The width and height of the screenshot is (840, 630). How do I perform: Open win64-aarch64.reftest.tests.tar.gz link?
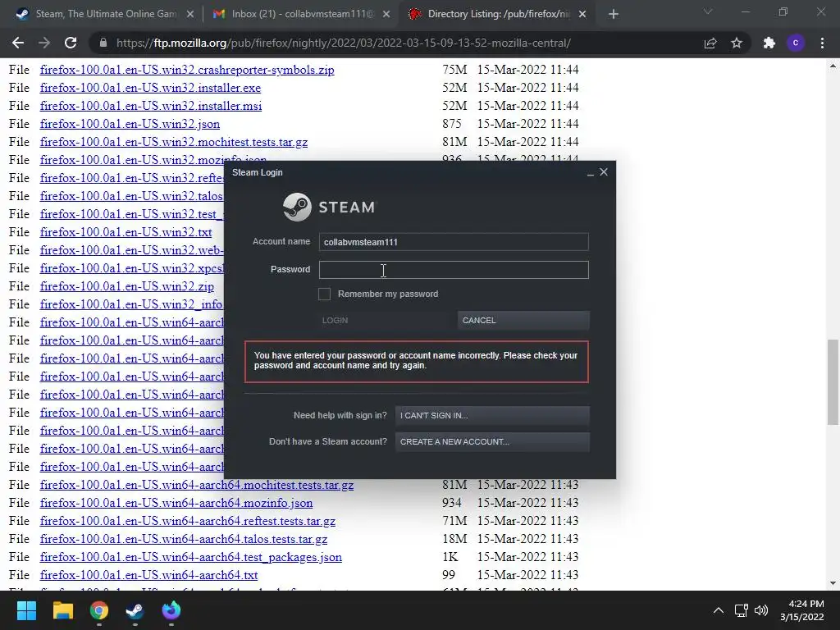(188, 521)
